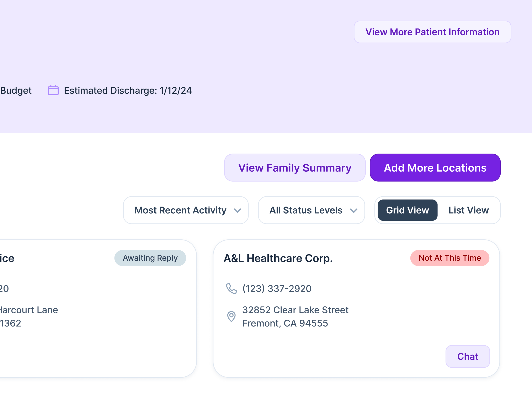Switch to List View
The width and height of the screenshot is (532, 399).
click(x=469, y=210)
